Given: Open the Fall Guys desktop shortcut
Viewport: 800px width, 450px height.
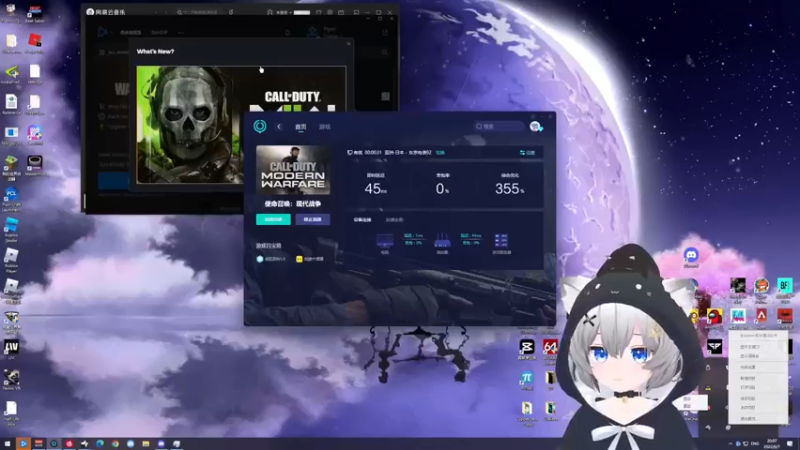Looking at the screenshot, I should click(x=738, y=318).
